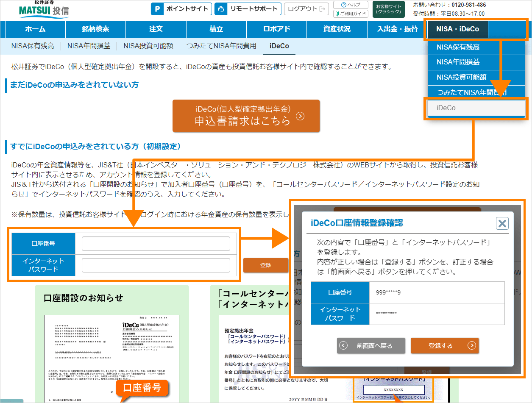The height and width of the screenshot is (403, 532).
Task: Click the right arrow icon on 登録する
Action: (471, 346)
